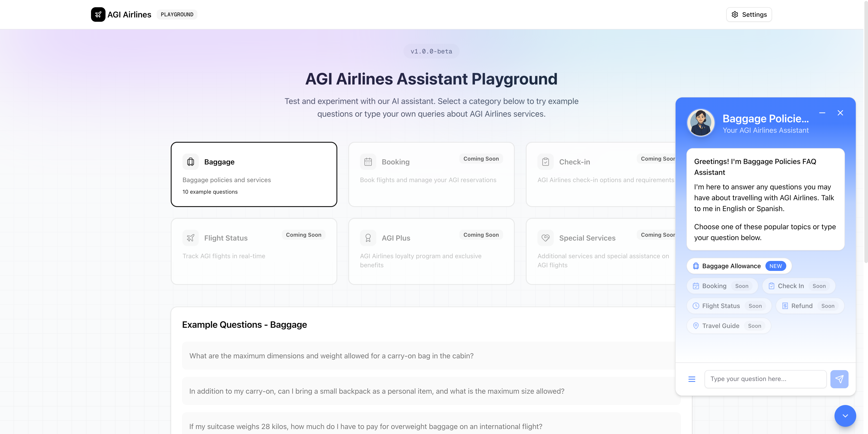Screen dimensions: 868x434
Task: Collapse the chat using the round chevron button
Action: [x=845, y=416]
